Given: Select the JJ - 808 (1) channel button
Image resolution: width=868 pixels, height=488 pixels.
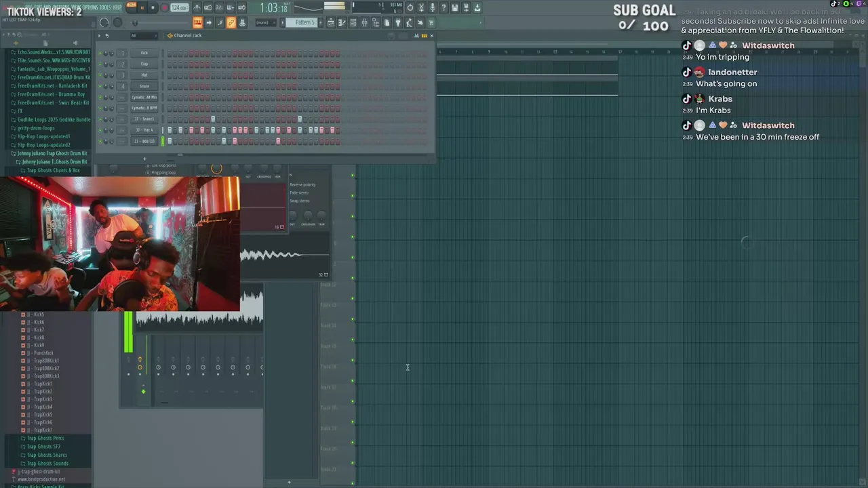Looking at the screenshot, I should point(144,141).
